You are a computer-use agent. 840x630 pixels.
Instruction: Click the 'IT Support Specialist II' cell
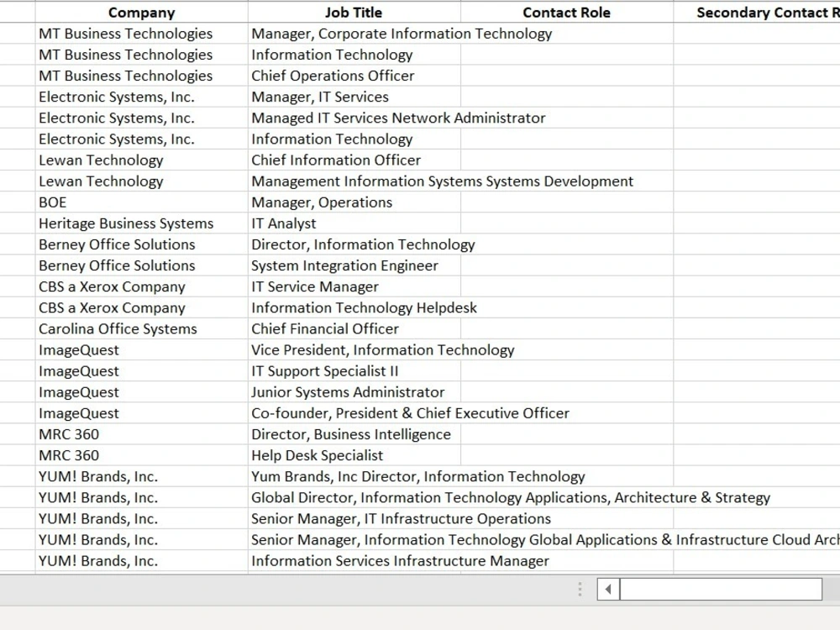point(354,371)
